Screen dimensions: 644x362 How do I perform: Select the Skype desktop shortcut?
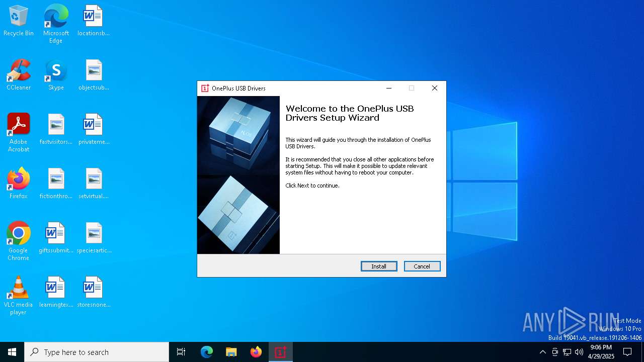point(56,75)
